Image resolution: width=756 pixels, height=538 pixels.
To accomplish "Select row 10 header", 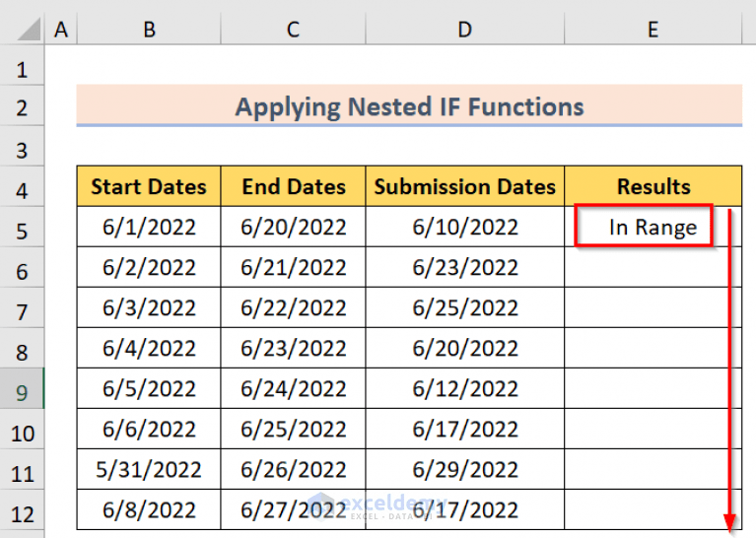I will [x=22, y=430].
